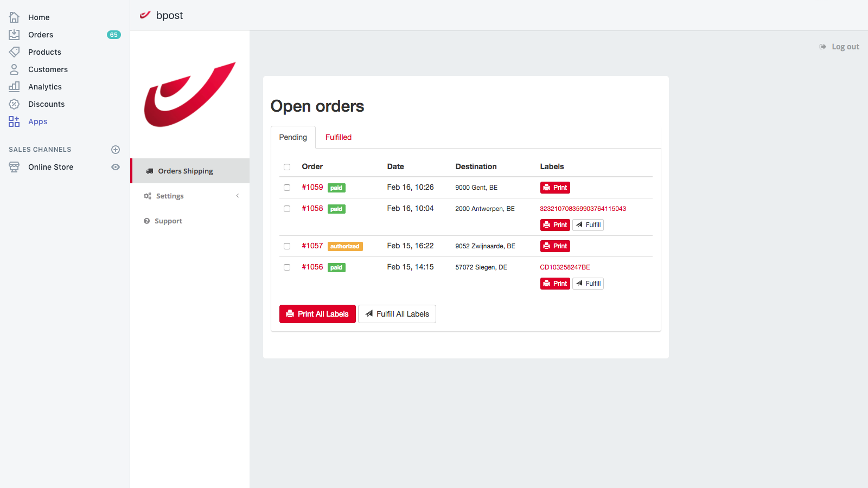Select all orders with the header checkbox
Image resolution: width=868 pixels, height=488 pixels.
tap(287, 167)
